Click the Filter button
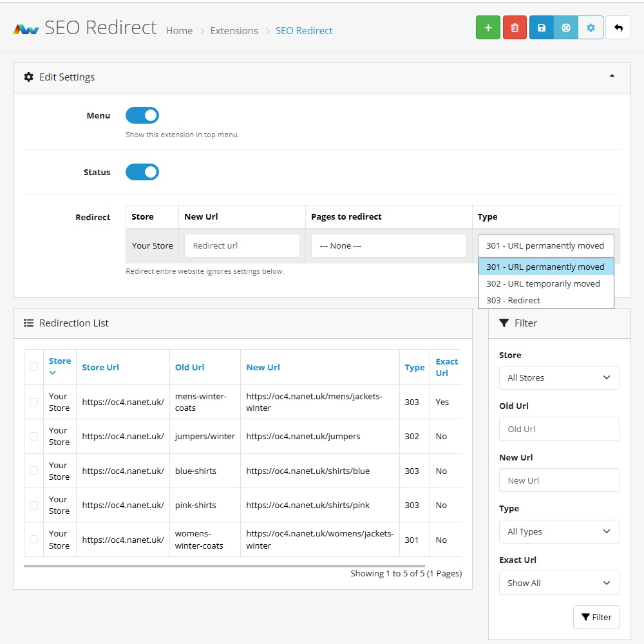 (596, 617)
